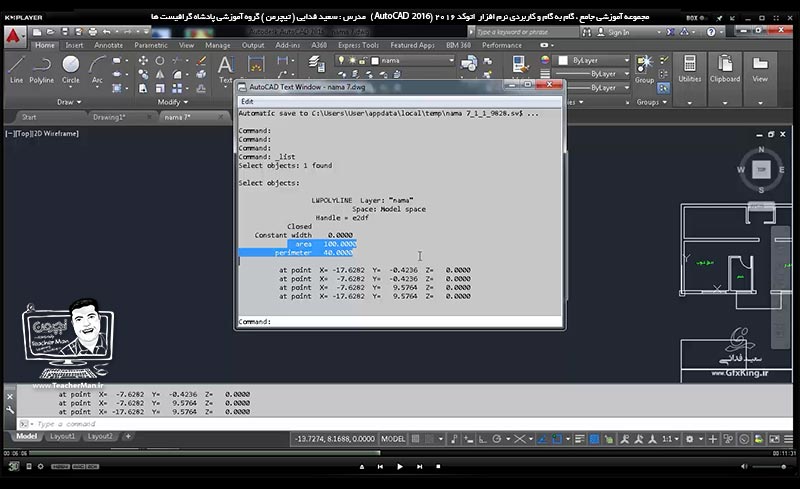Click the Group icon
This screenshot has height=489, width=800.
tap(644, 70)
